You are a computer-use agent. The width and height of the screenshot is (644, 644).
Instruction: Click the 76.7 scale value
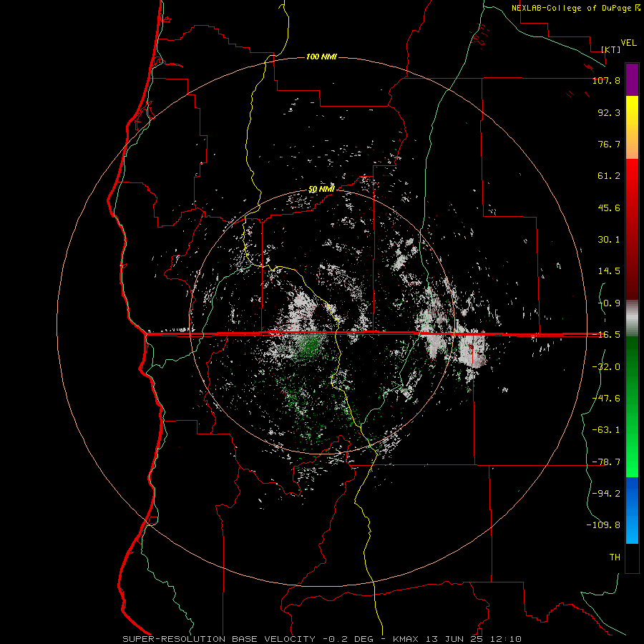609,144
